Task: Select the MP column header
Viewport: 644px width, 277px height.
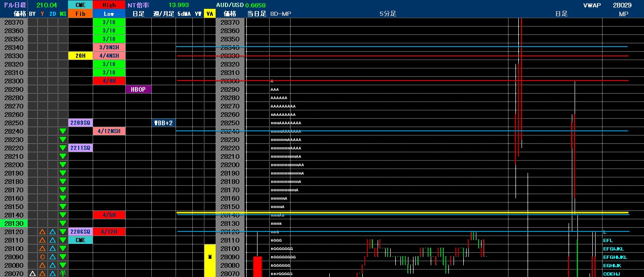Action: [x=624, y=14]
